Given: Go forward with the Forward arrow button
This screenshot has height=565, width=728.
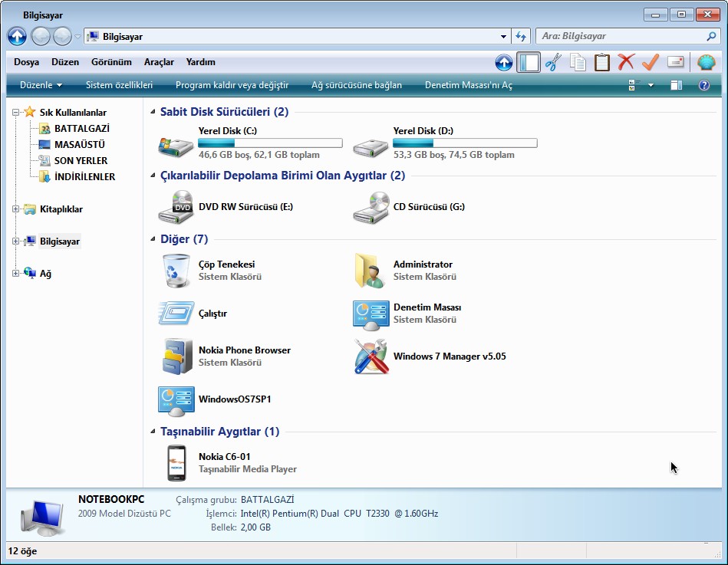Looking at the screenshot, I should coord(62,36).
